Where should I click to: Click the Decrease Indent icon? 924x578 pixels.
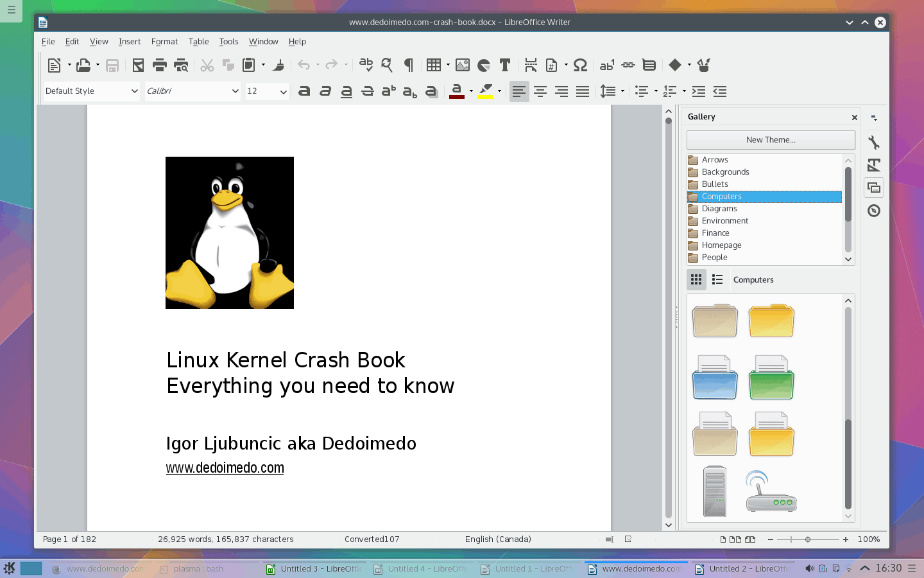point(720,91)
